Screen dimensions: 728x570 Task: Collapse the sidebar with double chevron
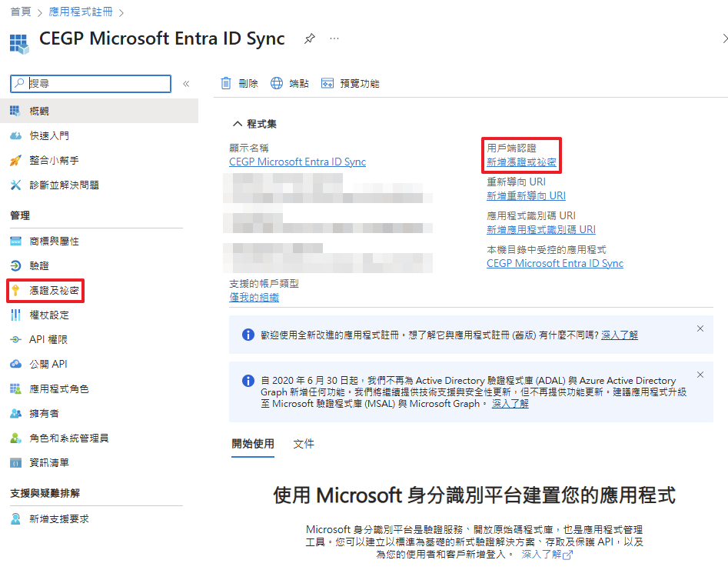click(x=186, y=83)
